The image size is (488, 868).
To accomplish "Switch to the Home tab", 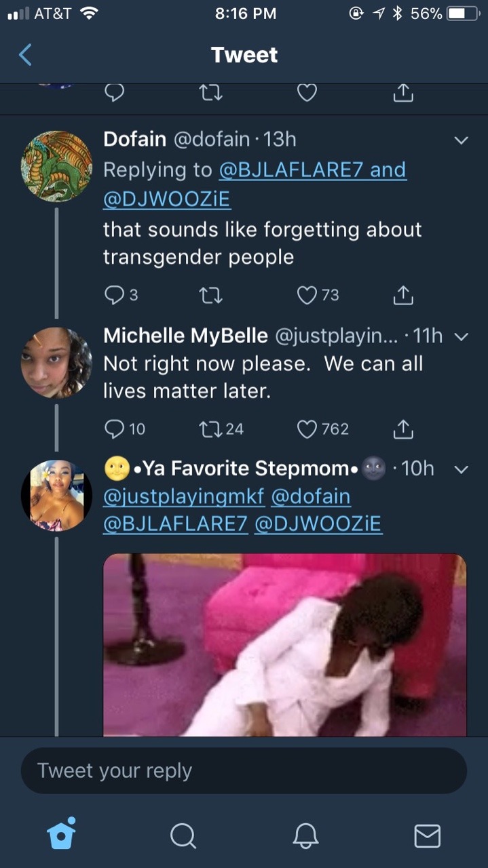I will pos(62,835).
